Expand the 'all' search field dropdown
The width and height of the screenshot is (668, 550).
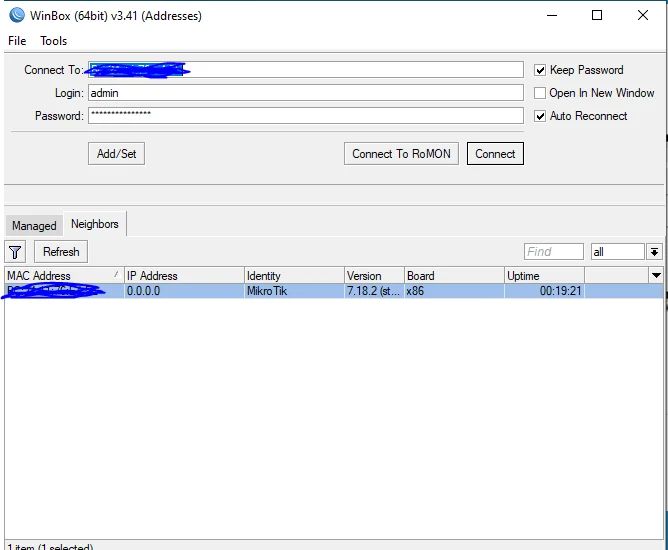click(x=654, y=252)
